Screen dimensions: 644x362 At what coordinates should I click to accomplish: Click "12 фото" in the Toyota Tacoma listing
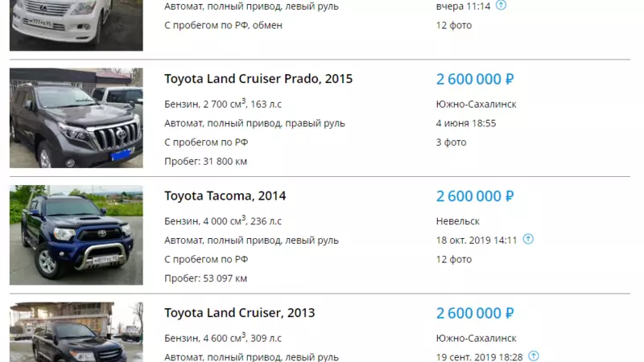coord(454,259)
